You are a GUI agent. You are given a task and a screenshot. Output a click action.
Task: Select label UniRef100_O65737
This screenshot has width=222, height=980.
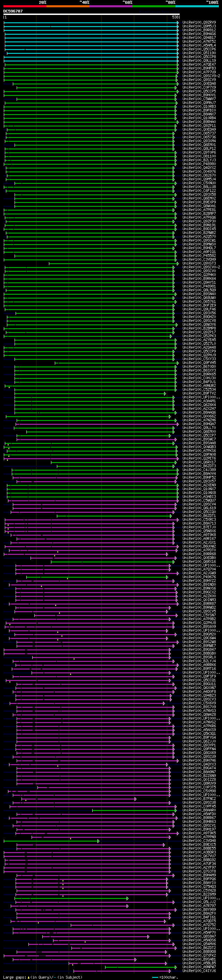point(199,133)
